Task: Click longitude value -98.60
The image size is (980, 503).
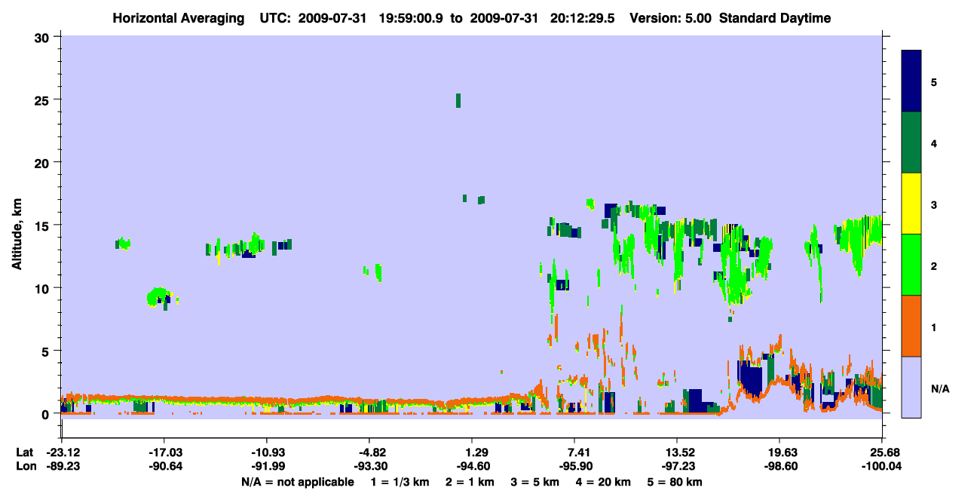Action: (x=780, y=466)
